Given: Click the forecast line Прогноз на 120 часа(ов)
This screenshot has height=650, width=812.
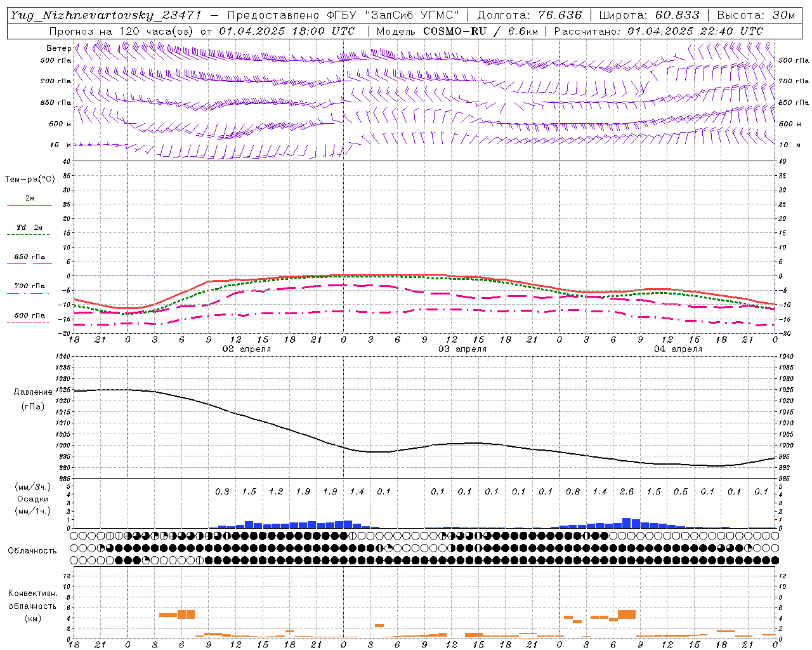Looking at the screenshot, I should (x=122, y=31).
